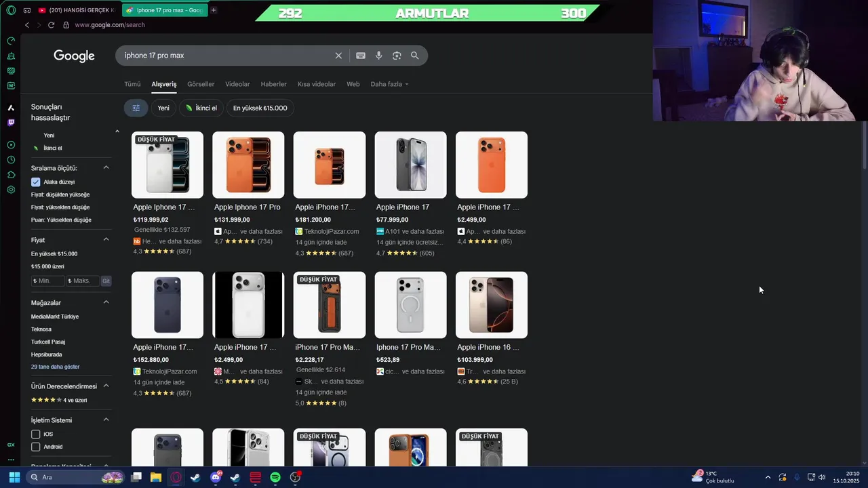Open the Aria AI icon in sidebar
Viewport: 868px width, 488px height.
[11, 108]
